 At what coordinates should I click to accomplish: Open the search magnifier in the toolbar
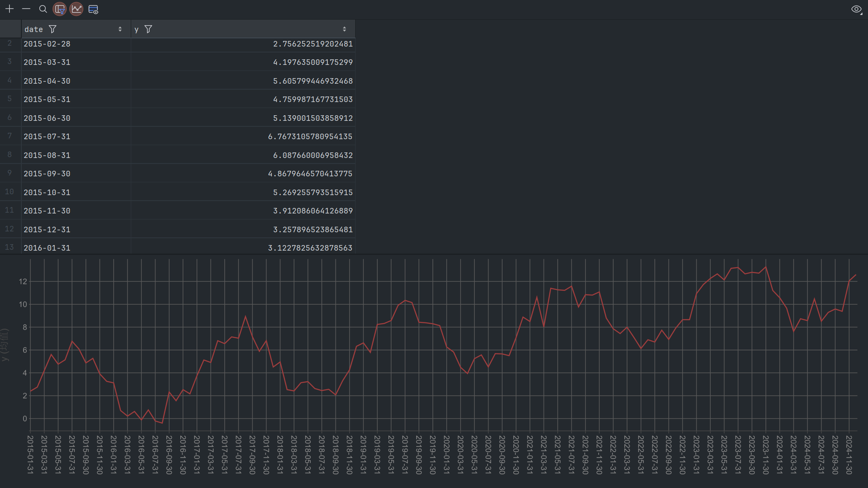[43, 9]
